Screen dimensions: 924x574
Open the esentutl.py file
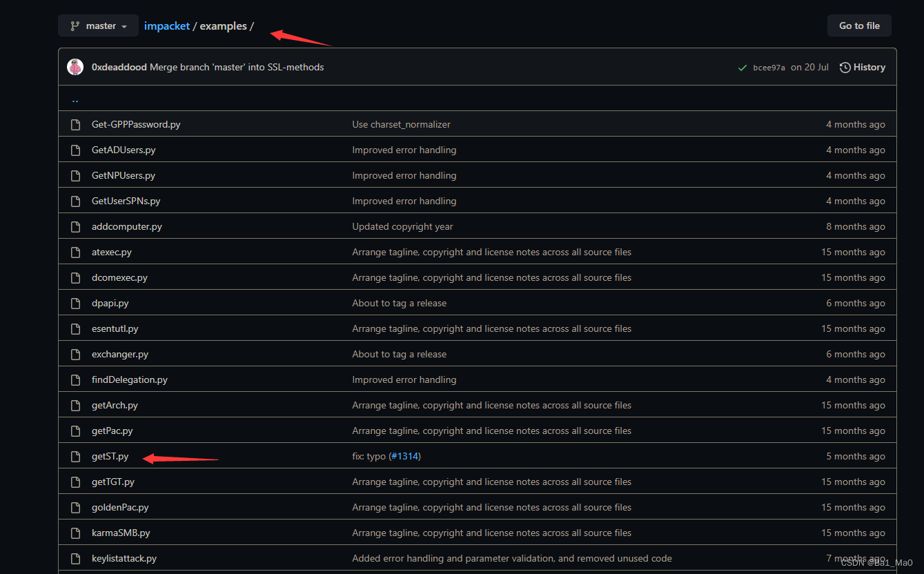[115, 328]
